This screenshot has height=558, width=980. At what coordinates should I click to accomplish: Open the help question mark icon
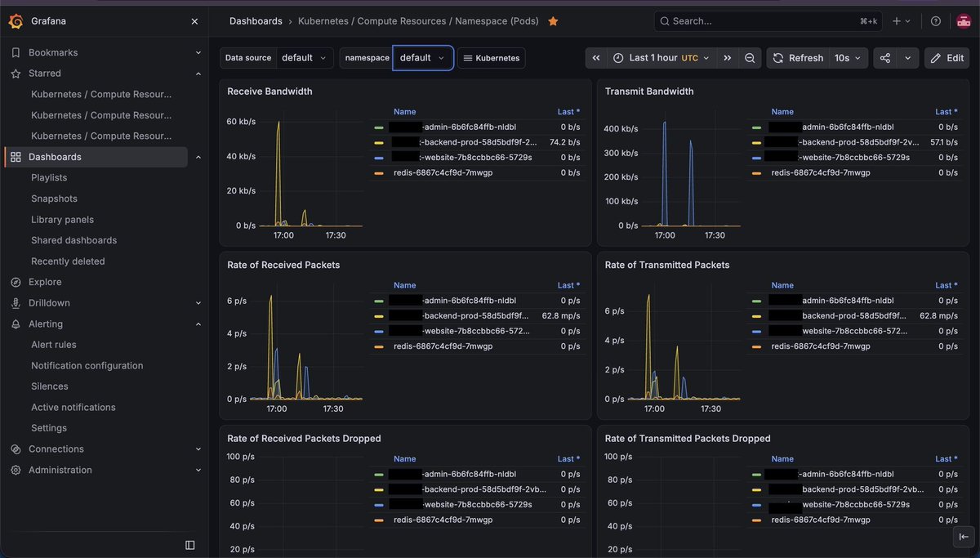click(936, 21)
